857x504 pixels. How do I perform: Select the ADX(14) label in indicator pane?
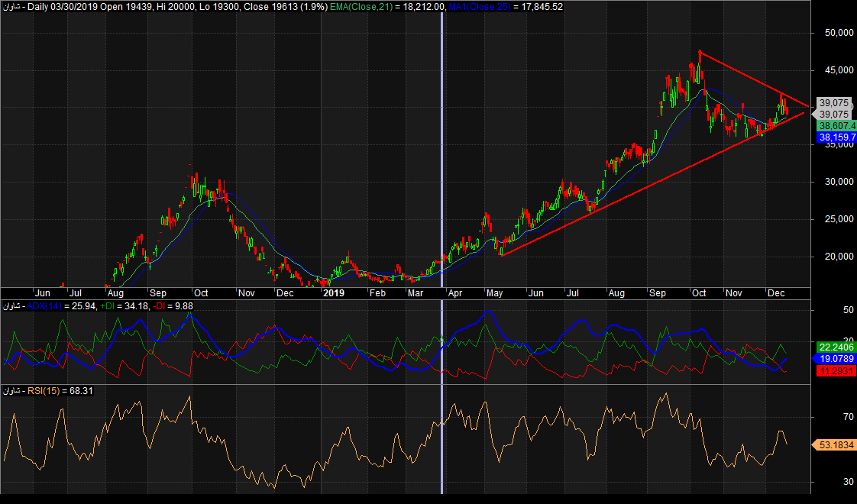click(44, 306)
